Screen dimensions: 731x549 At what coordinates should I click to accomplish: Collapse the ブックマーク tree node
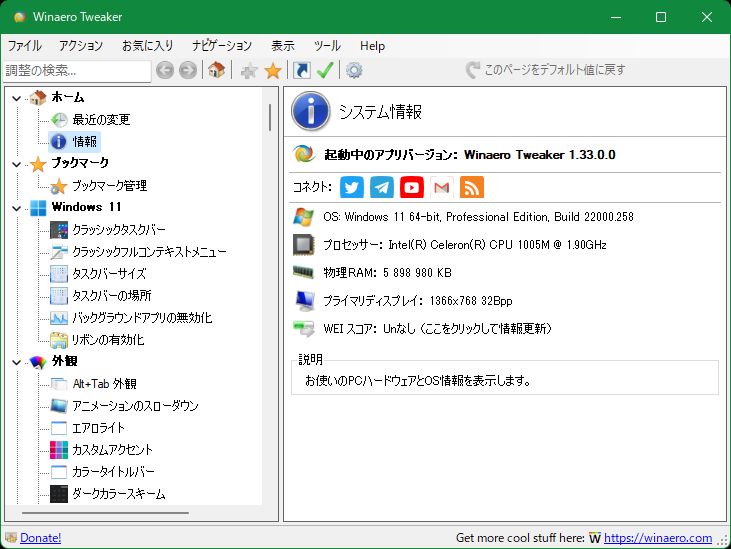pos(17,164)
